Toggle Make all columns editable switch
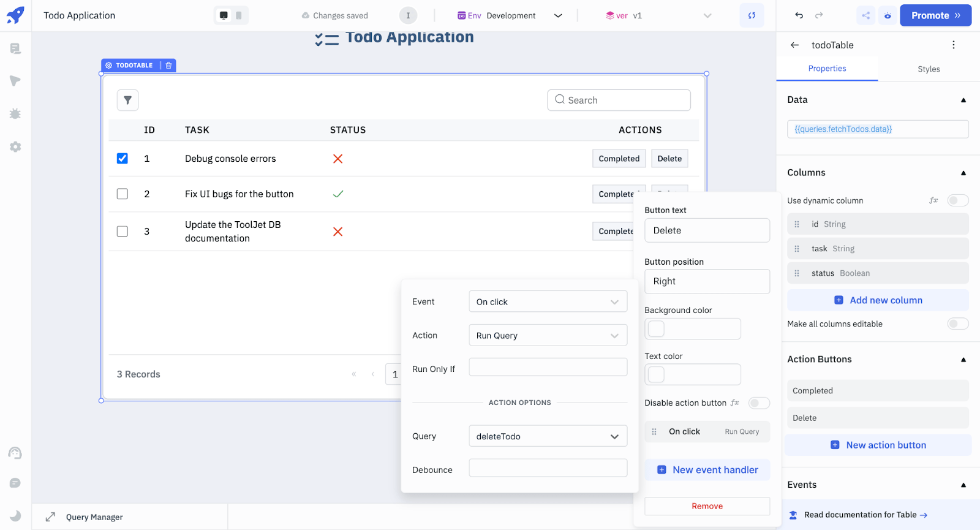 [957, 324]
